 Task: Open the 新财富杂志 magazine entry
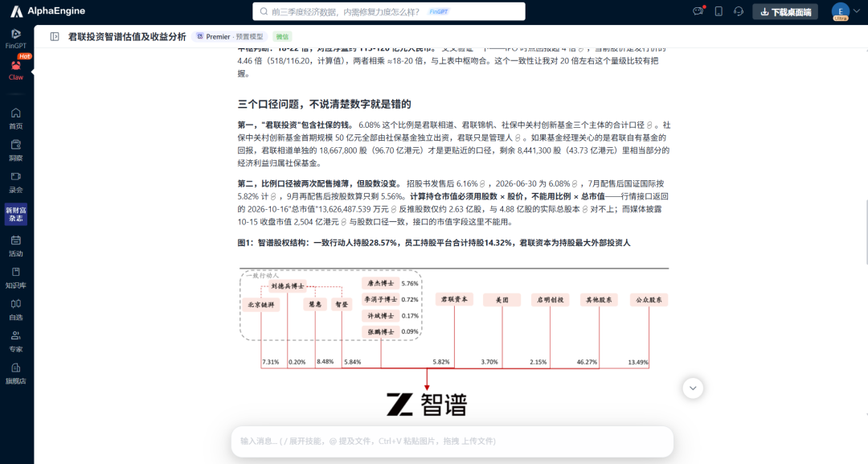tap(15, 214)
